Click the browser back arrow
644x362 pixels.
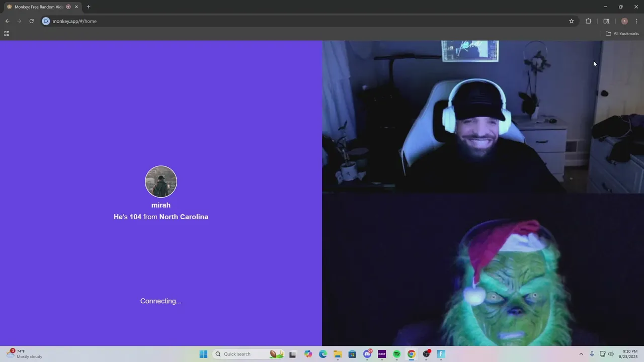tap(7, 21)
